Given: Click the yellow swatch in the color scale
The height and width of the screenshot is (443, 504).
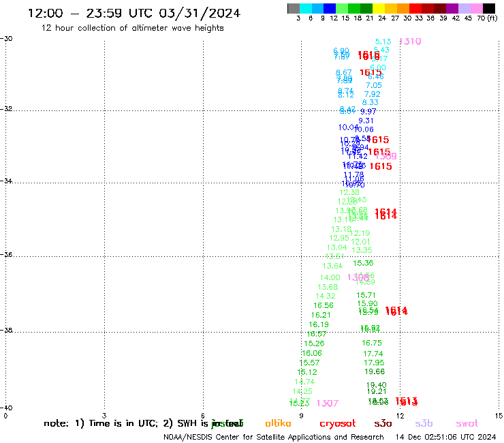Looking at the screenshot, I should 379,8.
